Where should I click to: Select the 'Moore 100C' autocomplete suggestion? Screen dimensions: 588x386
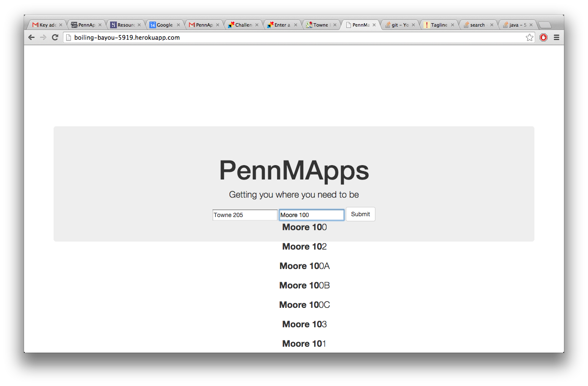(305, 305)
